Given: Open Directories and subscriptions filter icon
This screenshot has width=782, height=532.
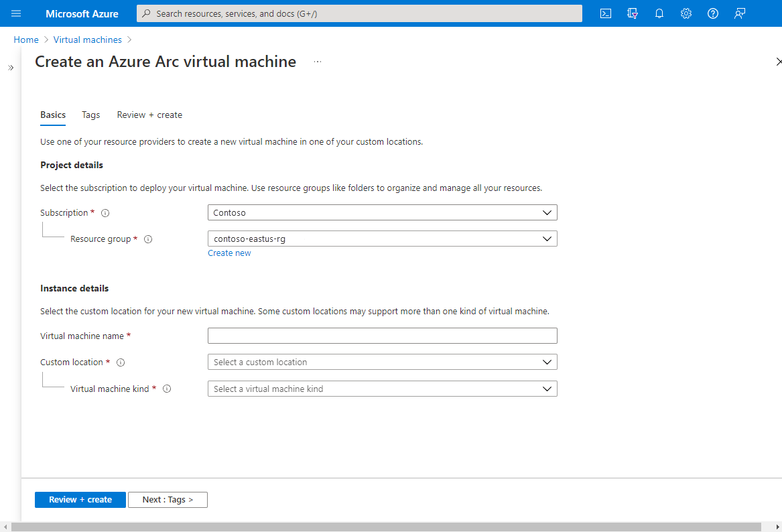Looking at the screenshot, I should coord(633,13).
